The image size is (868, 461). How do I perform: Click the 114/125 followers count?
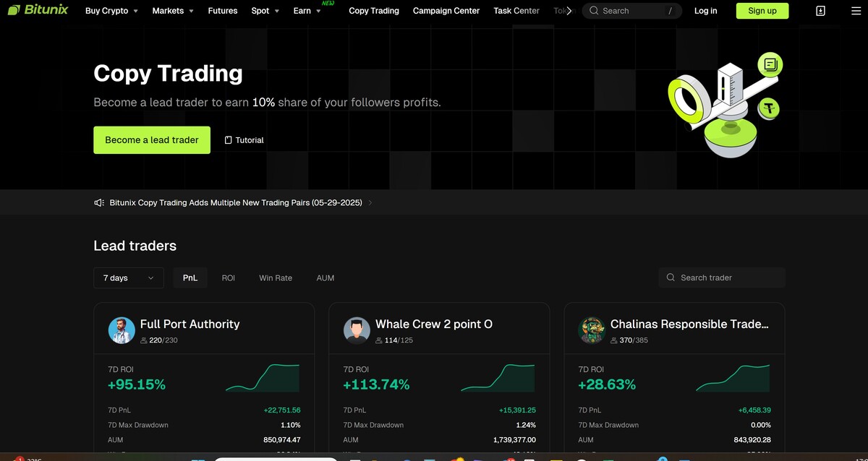point(399,340)
